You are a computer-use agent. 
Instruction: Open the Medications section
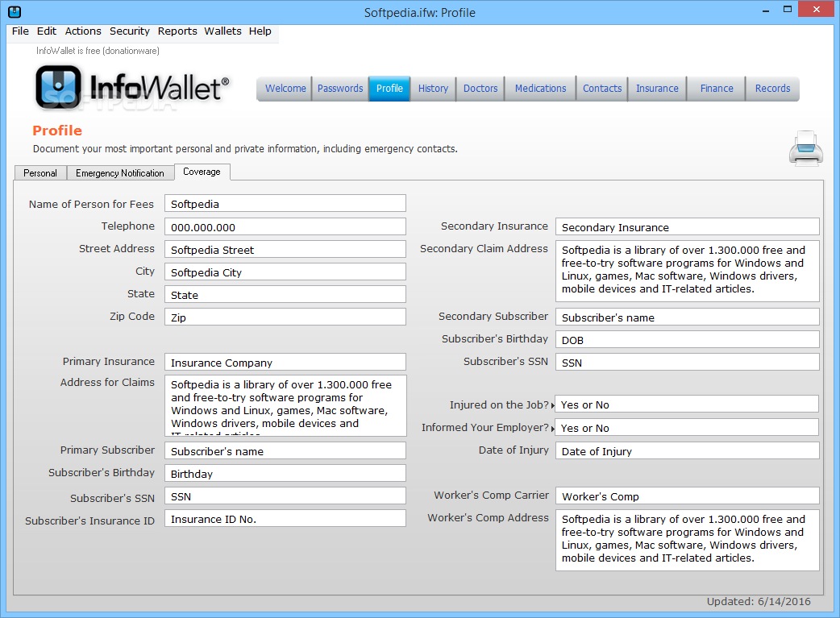point(540,89)
